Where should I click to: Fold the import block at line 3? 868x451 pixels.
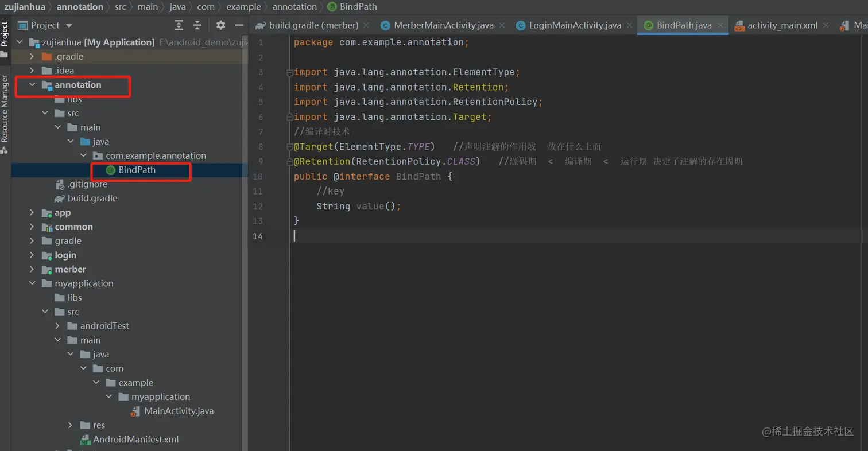[x=290, y=73]
